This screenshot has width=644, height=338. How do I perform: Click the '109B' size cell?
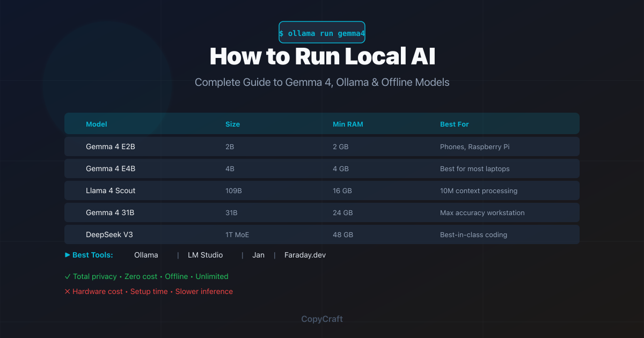(x=233, y=190)
